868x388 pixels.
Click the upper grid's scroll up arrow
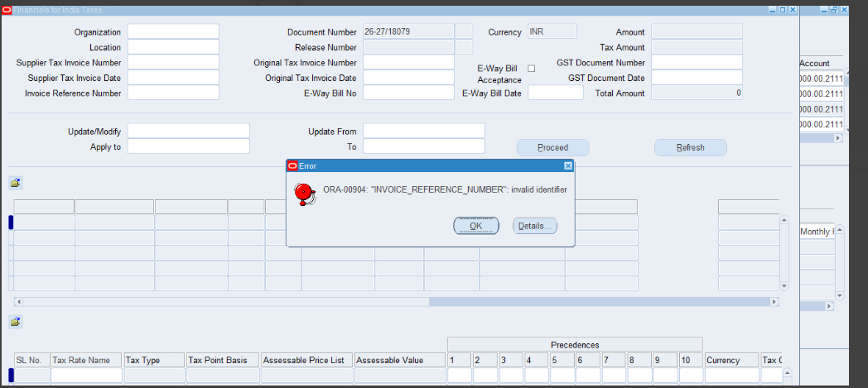click(x=784, y=221)
